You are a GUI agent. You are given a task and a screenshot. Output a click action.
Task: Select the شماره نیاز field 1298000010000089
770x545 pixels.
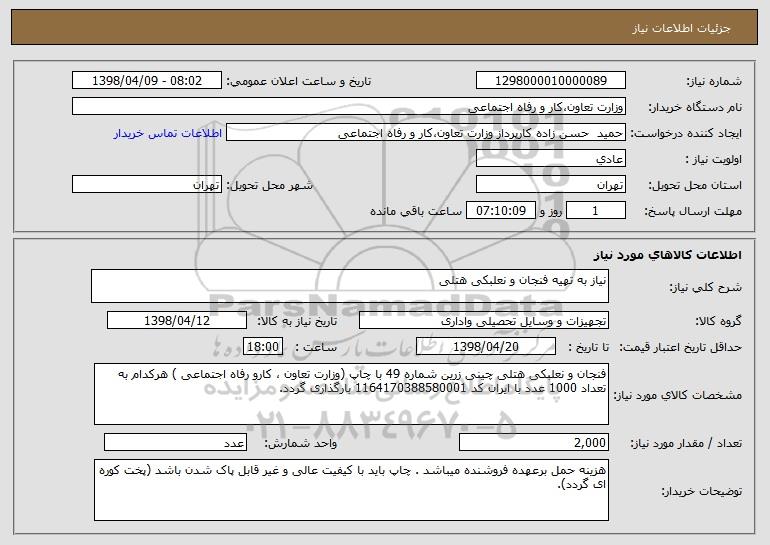click(550, 81)
